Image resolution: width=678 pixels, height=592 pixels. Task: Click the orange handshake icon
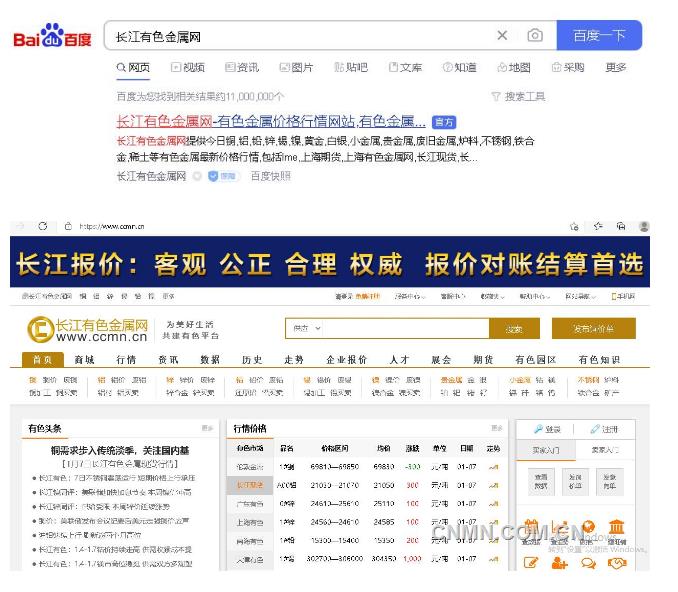[x=617, y=563]
